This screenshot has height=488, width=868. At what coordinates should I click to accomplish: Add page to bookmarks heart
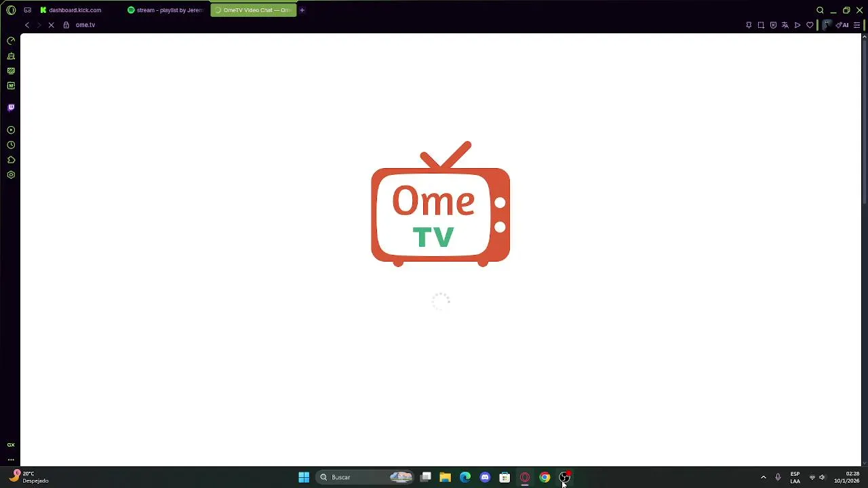[x=810, y=25]
